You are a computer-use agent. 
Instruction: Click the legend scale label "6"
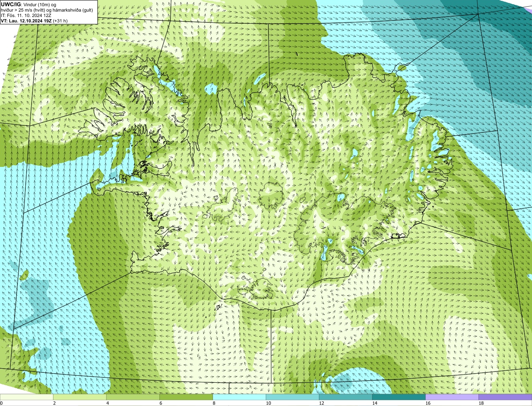tap(161, 403)
